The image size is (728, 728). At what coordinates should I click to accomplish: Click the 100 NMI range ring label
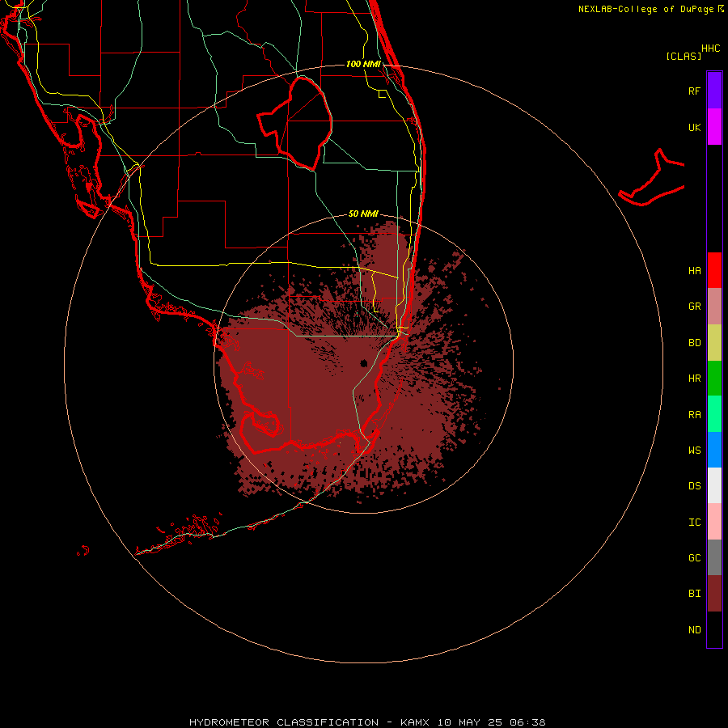363,64
